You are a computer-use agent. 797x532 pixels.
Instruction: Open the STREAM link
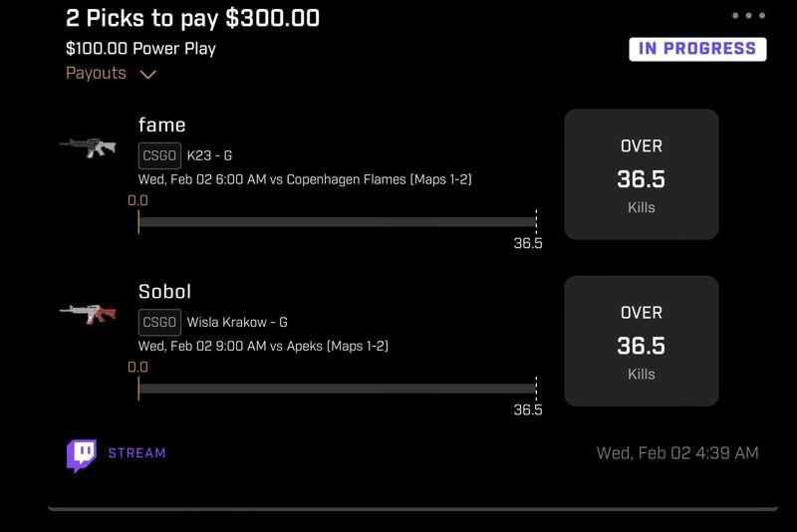(x=136, y=452)
